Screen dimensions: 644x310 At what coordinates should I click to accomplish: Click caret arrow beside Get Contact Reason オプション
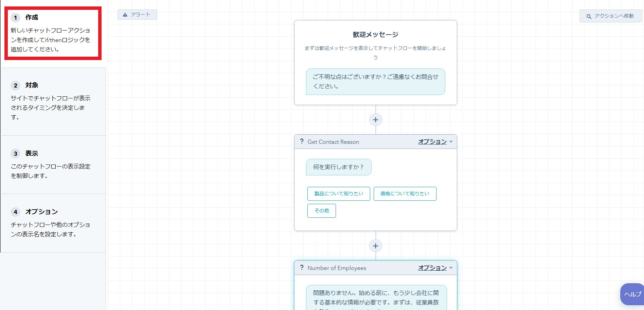coord(451,142)
